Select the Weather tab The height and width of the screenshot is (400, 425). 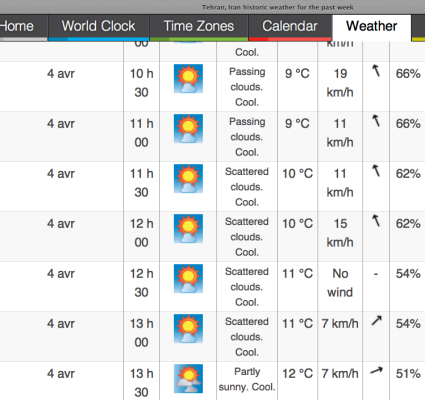point(372,26)
